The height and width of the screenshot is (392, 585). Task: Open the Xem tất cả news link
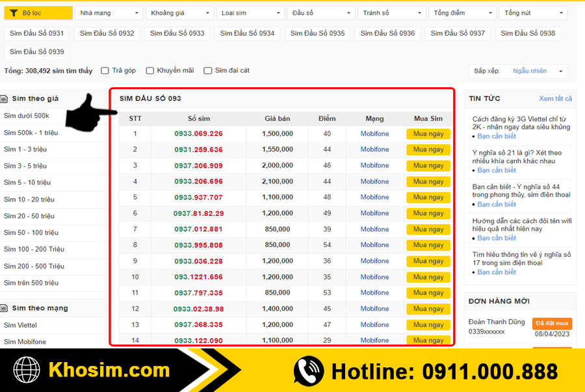555,99
